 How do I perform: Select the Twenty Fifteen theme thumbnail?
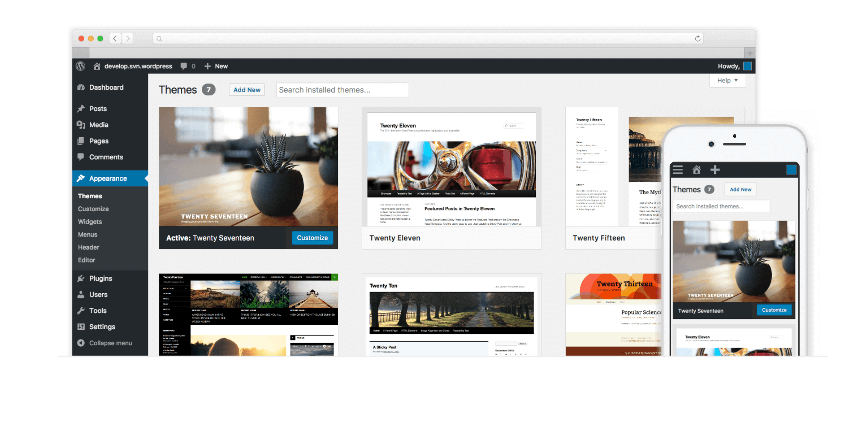(613, 167)
